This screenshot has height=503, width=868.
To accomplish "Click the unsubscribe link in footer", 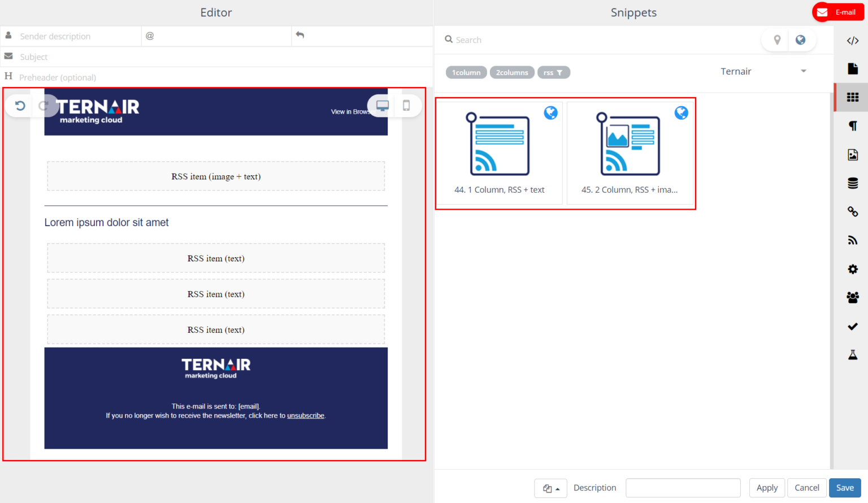I will (x=306, y=415).
